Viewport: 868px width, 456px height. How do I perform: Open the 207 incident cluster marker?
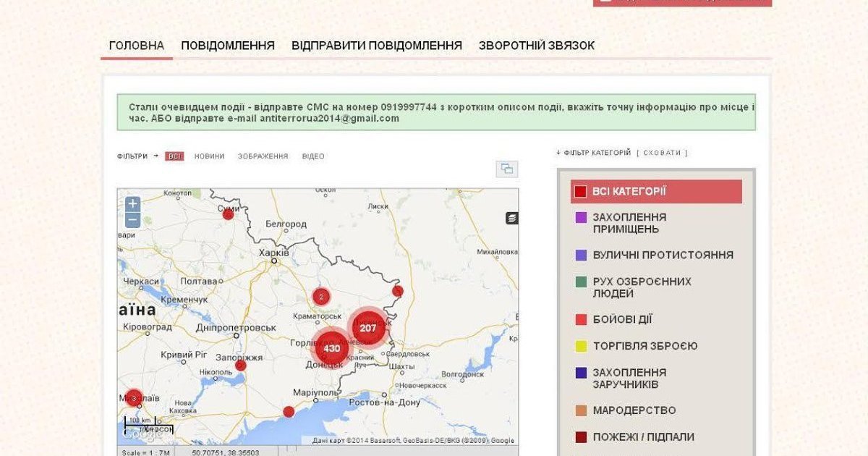(368, 328)
